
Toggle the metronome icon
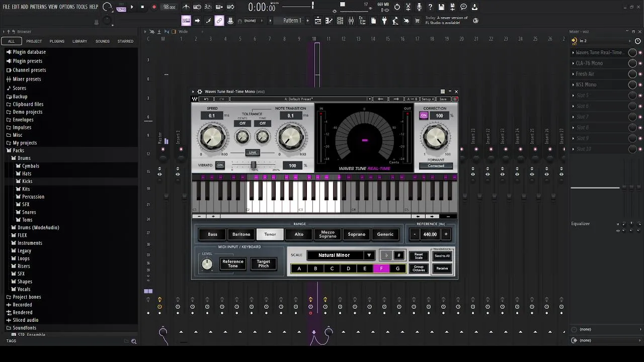pyautogui.click(x=186, y=7)
